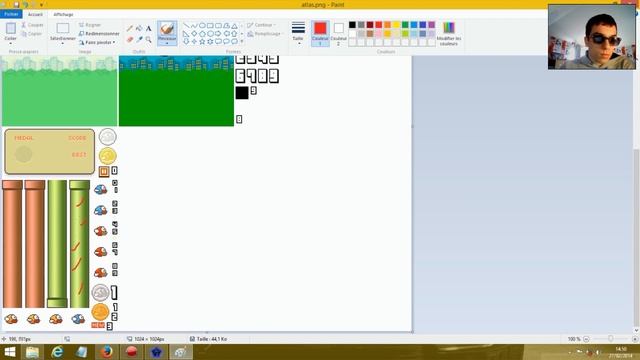640x360 pixels.
Task: Pick the purple color swatch
Action: [x=431, y=25]
